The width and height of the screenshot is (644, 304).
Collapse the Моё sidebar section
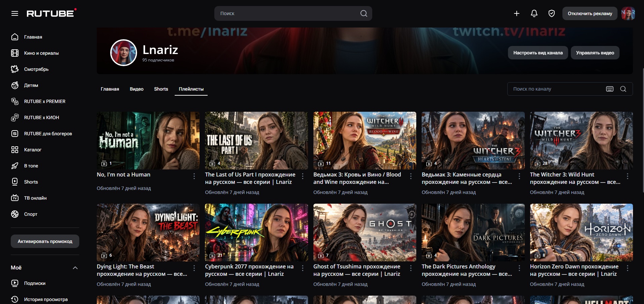75,268
